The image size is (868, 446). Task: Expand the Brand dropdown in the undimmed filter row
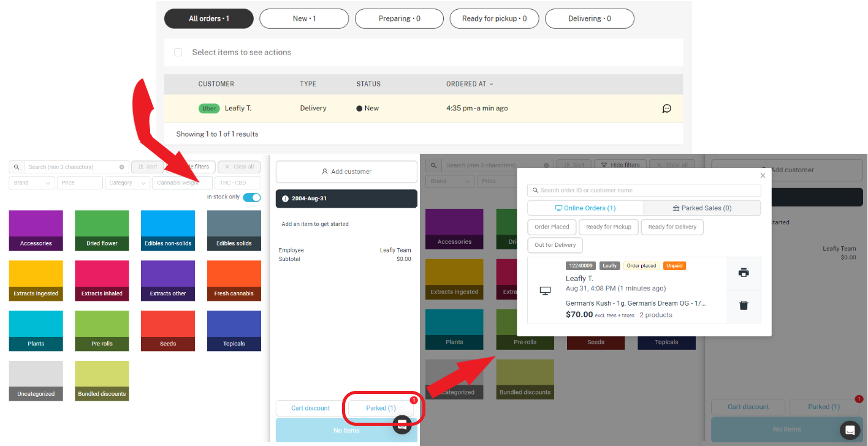(x=32, y=183)
